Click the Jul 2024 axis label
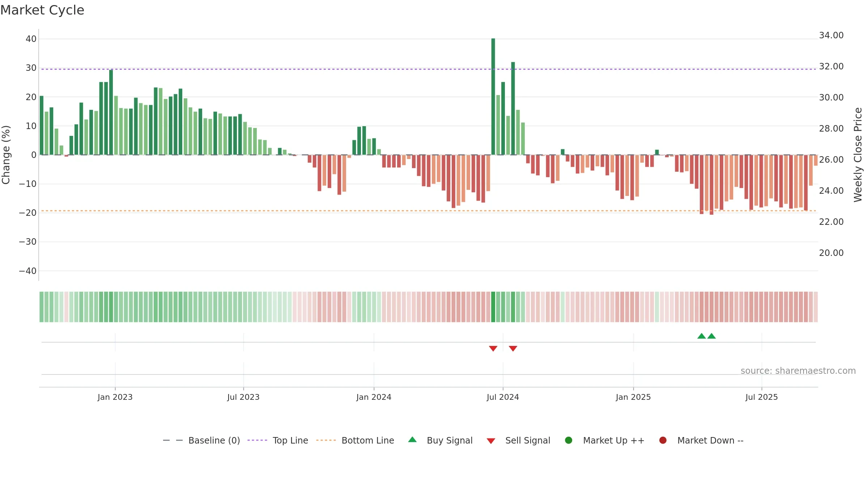Screen dimensions: 868x488 coord(503,397)
